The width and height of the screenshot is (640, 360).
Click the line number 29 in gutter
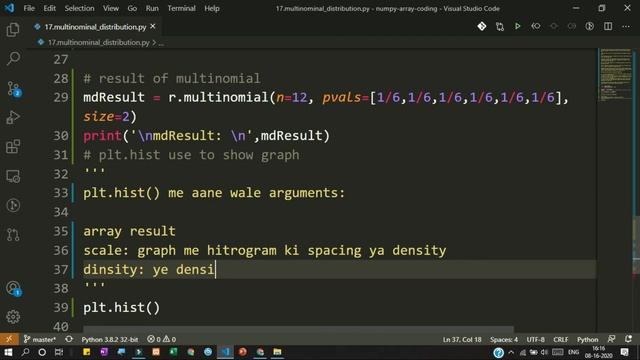tap(61, 98)
